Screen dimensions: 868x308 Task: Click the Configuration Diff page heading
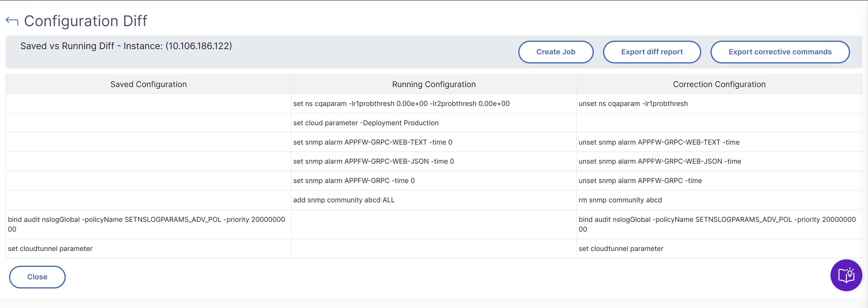click(86, 21)
